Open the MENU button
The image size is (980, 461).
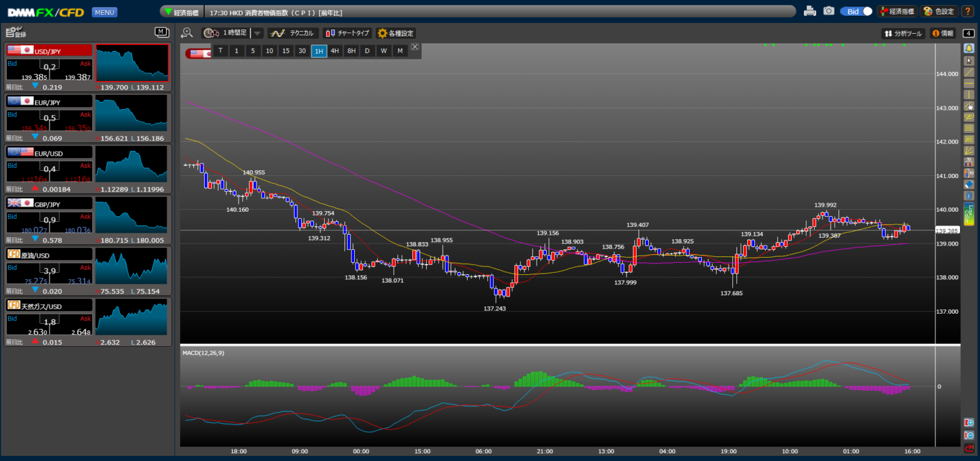pyautogui.click(x=104, y=12)
